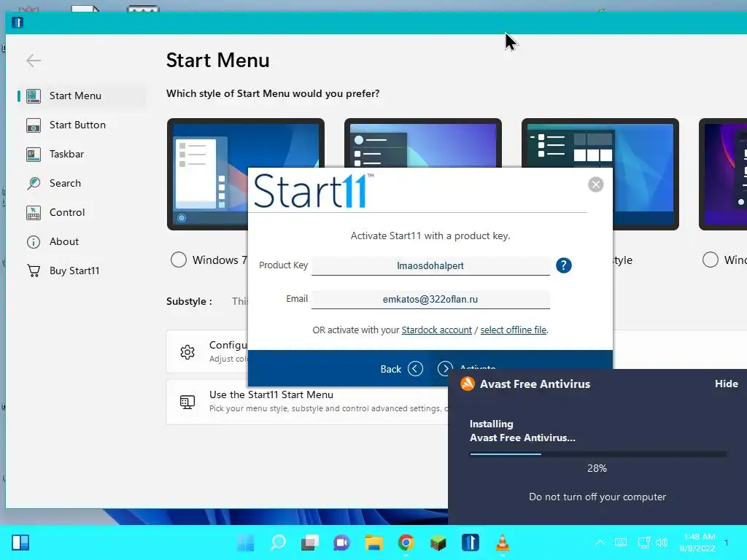Open the Search settings section

click(x=82, y=183)
